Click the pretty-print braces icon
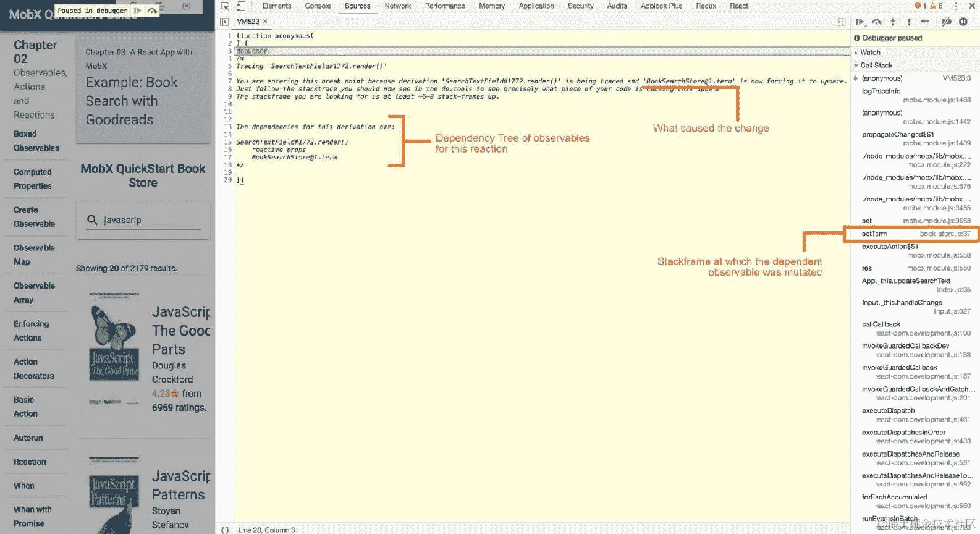980x534 pixels. click(225, 530)
